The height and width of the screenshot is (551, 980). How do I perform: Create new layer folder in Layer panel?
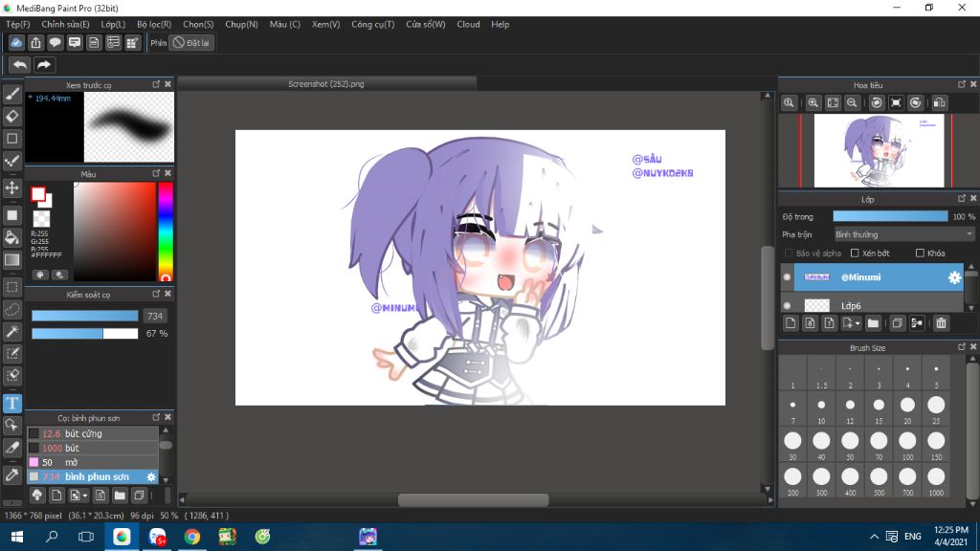(873, 323)
